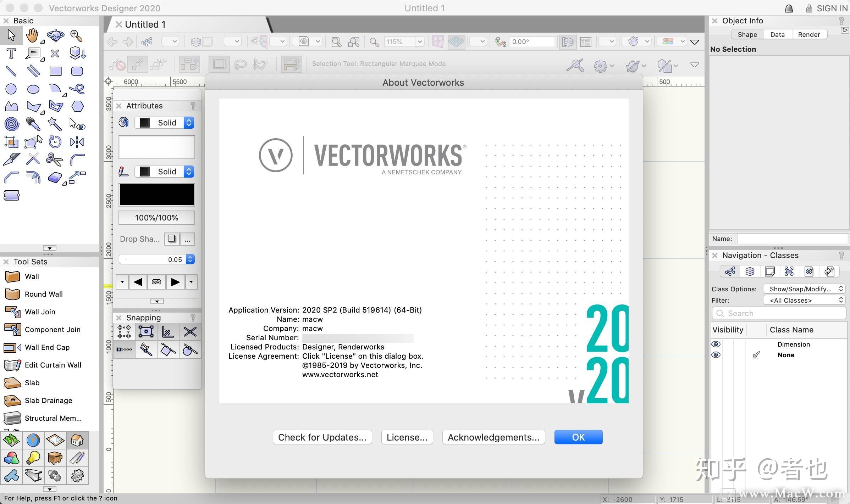Select the Line tool
Image resolution: width=850 pixels, height=504 pixels.
11,71
